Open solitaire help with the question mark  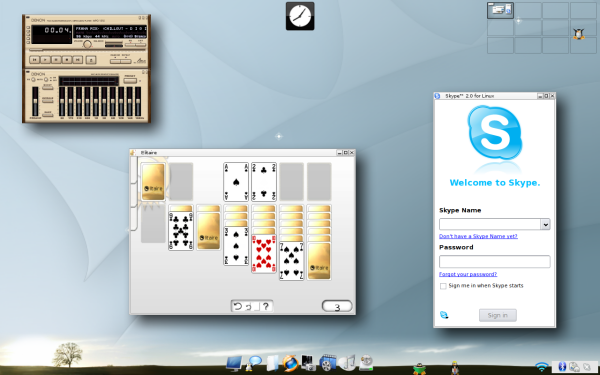[x=266, y=306]
